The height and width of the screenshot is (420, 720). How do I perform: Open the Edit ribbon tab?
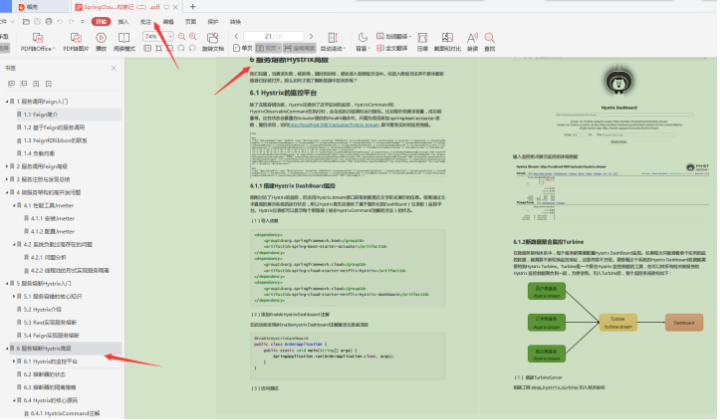(x=169, y=22)
